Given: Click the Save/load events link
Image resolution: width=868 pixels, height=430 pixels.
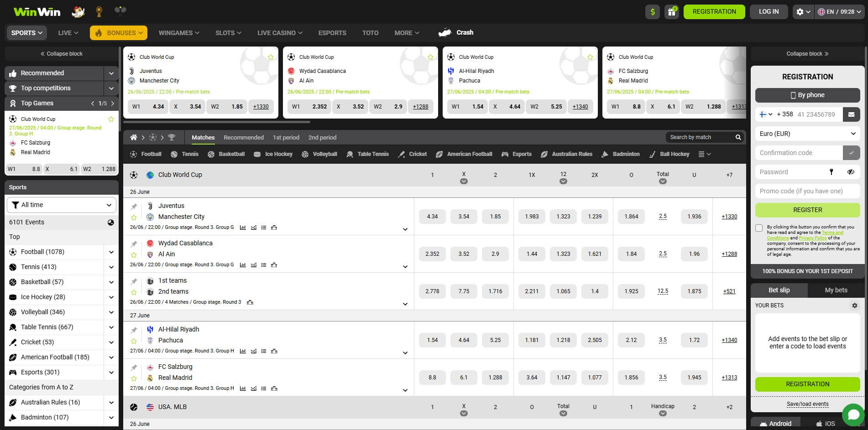Looking at the screenshot, I should point(807,404).
